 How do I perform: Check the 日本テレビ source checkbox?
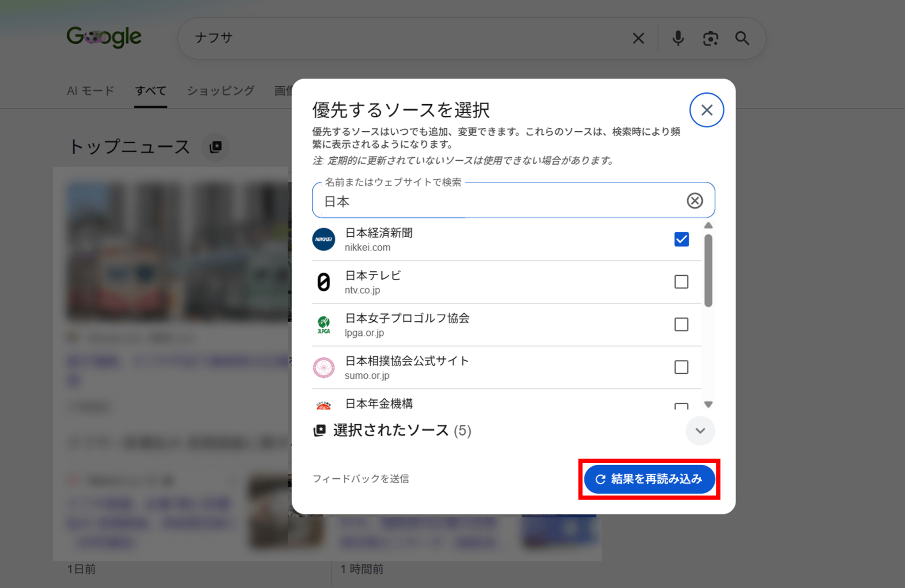coord(681,281)
